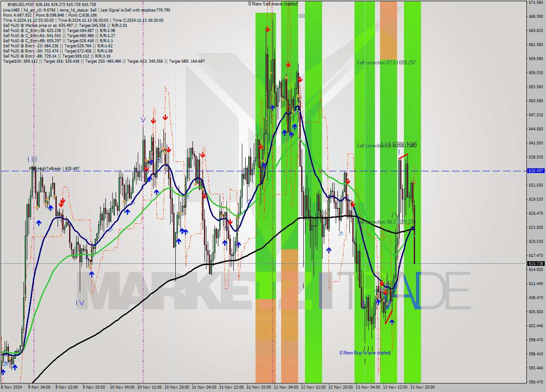Click 644.560 on the price axis

(536, 129)
